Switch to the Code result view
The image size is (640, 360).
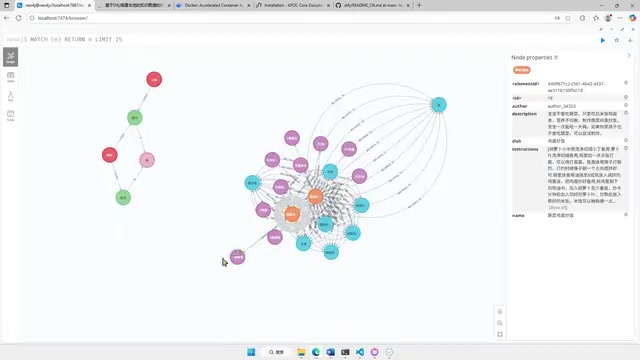(x=11, y=116)
